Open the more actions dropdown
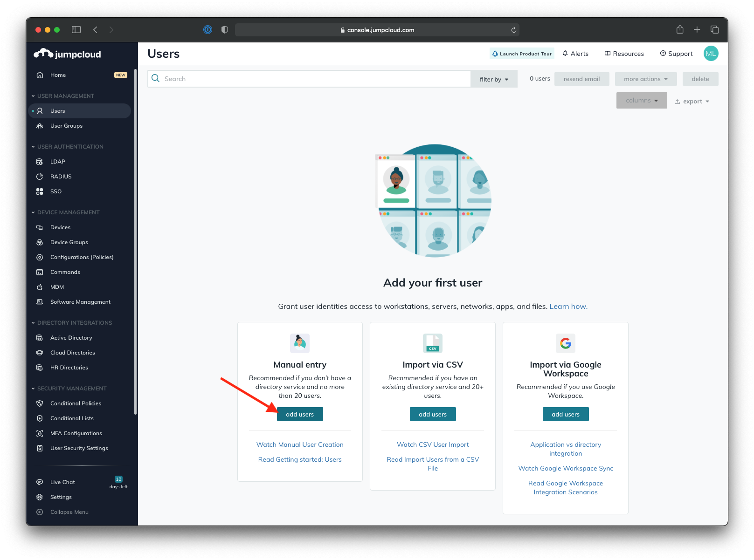Screen dimensions: 754x560 (x=646, y=79)
